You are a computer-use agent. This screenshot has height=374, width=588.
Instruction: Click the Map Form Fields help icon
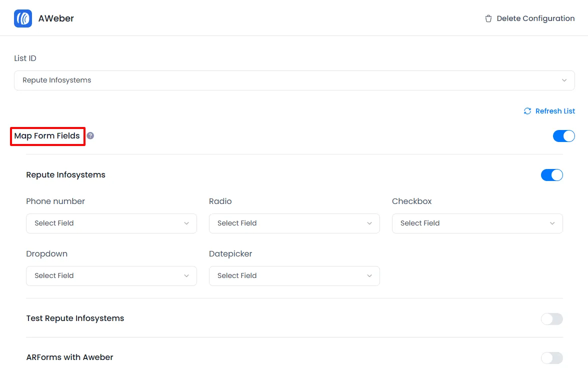[x=90, y=135]
